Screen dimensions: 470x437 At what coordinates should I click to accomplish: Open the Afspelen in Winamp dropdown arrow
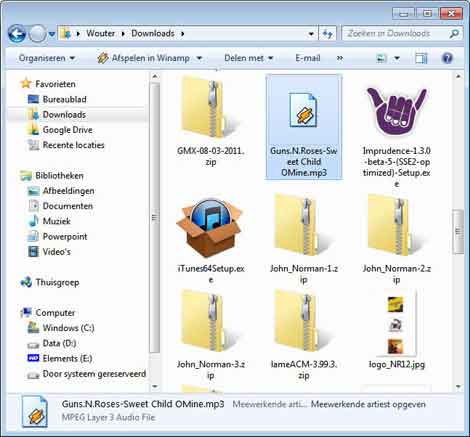[x=199, y=58]
